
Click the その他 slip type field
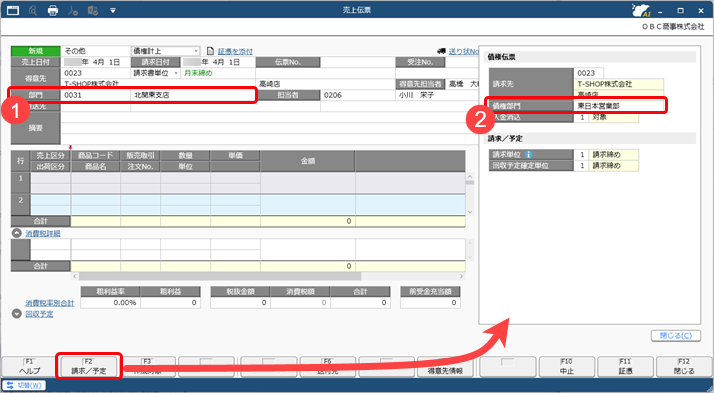point(96,51)
